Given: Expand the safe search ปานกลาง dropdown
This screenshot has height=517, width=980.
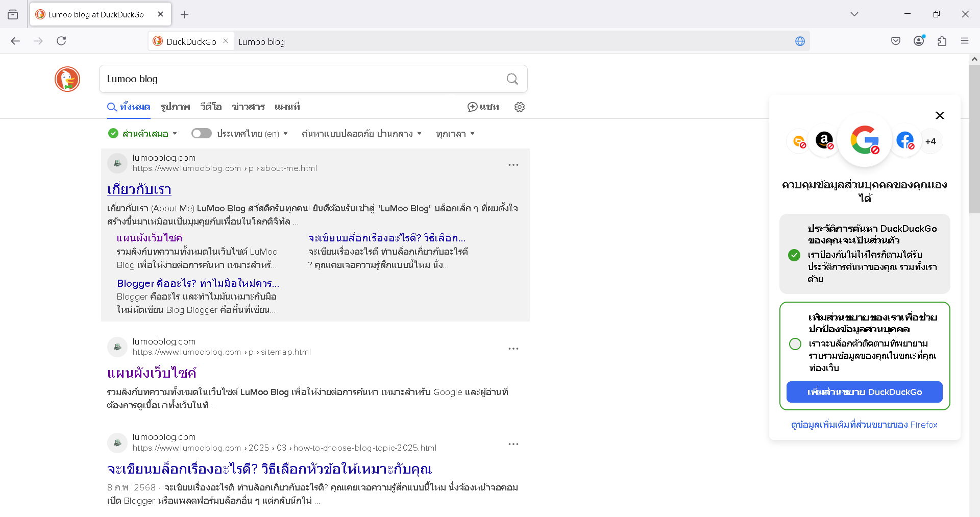Looking at the screenshot, I should pyautogui.click(x=361, y=134).
